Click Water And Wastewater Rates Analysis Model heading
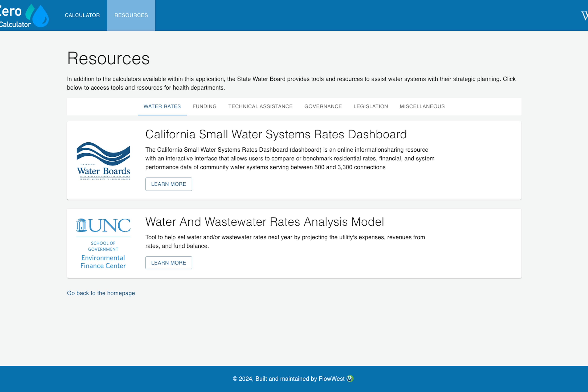Image resolution: width=588 pixels, height=392 pixels. (x=264, y=222)
